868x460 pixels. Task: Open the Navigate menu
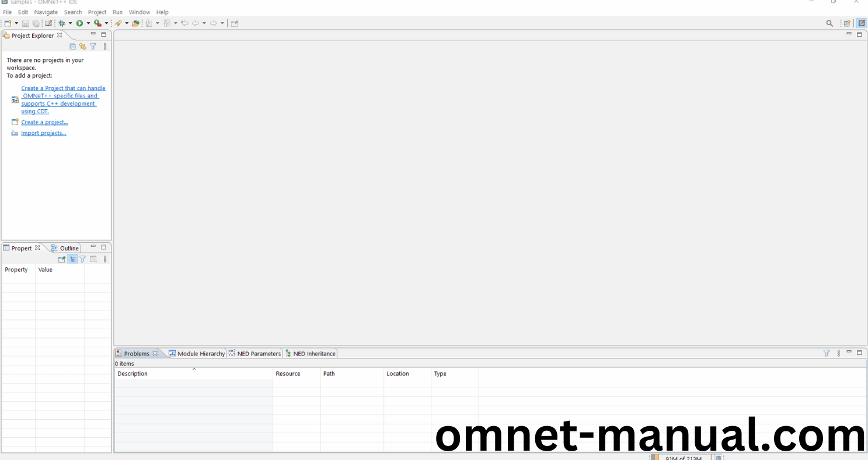(x=46, y=12)
